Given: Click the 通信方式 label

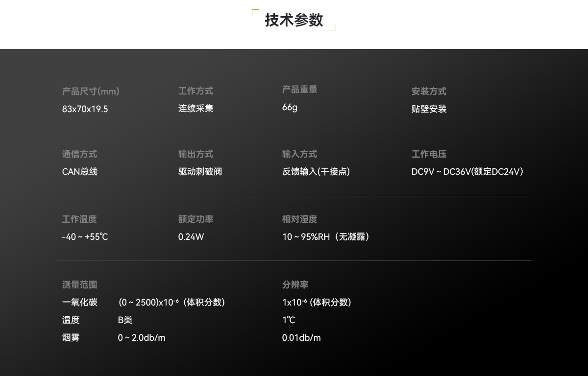Looking at the screenshot, I should (79, 154).
